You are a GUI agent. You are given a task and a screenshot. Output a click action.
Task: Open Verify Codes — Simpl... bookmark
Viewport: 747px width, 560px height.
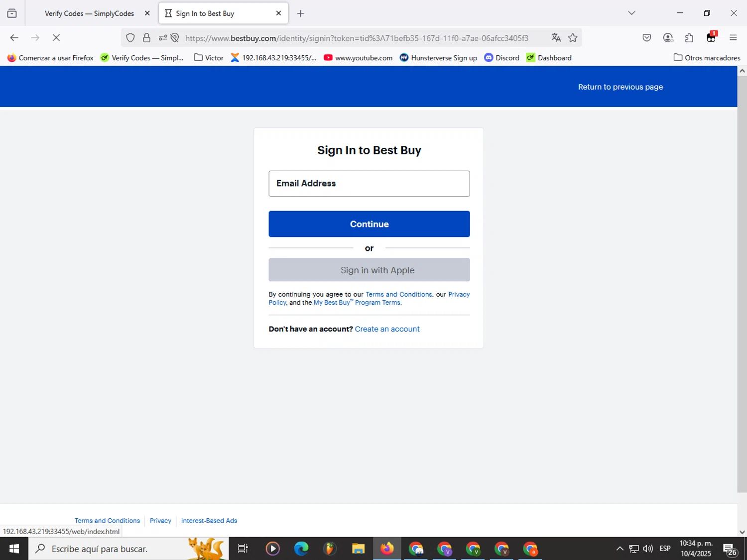point(142,58)
